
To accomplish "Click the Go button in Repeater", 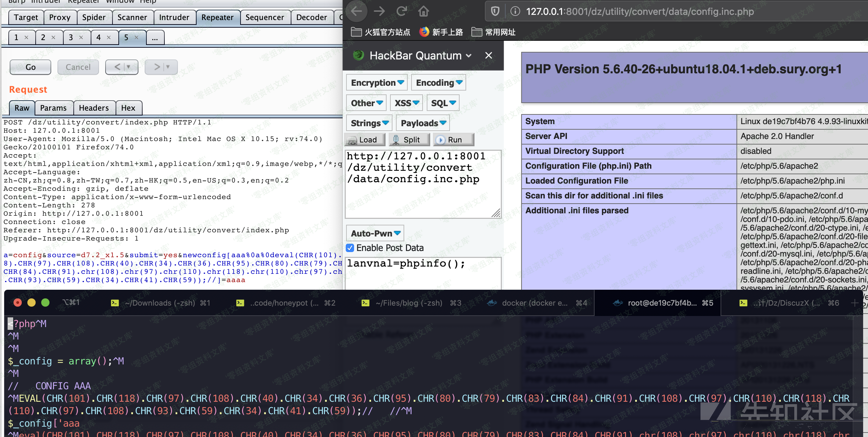I will point(30,67).
